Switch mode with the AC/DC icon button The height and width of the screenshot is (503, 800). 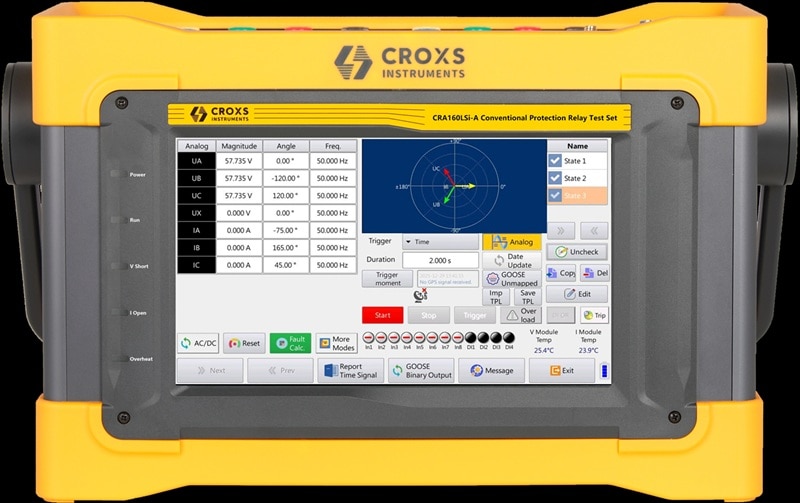tap(198, 343)
